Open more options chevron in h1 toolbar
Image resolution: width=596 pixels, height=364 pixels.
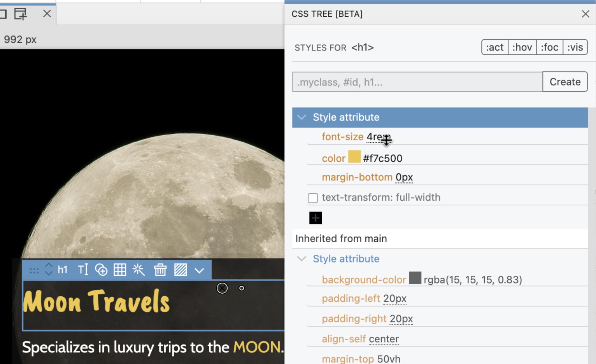[x=199, y=270]
